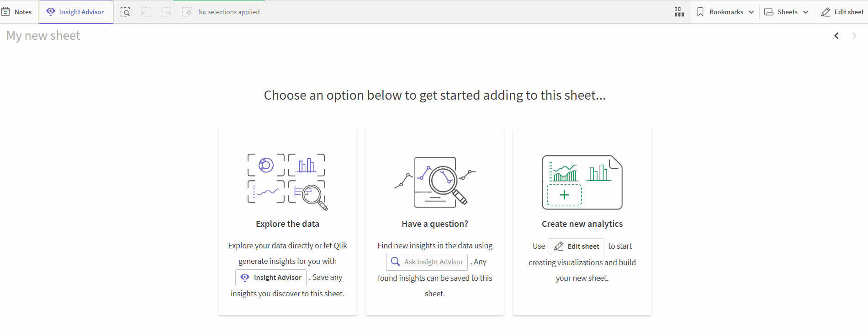Click the Notes notepad icon
Viewport: 868px width, 332px height.
coord(5,12)
